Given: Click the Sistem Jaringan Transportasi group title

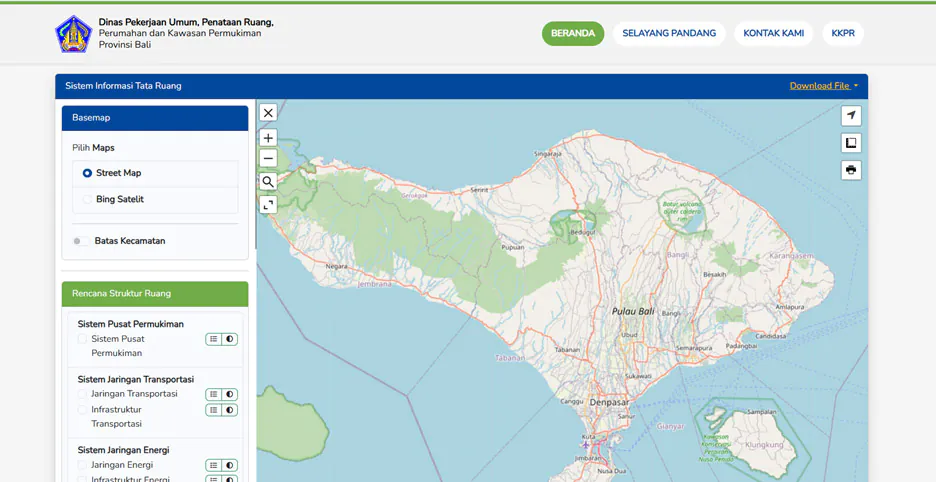Looking at the screenshot, I should coord(136,379).
